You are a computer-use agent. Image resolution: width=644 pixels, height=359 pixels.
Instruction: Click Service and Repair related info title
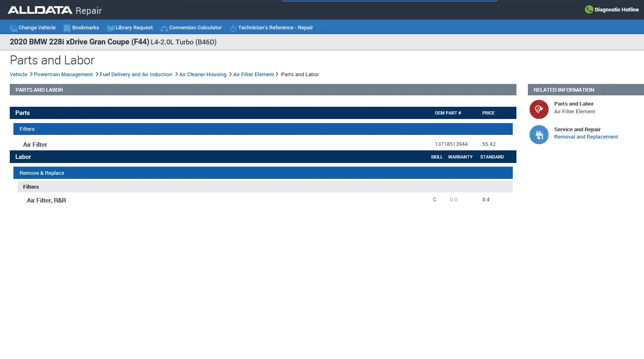click(577, 130)
